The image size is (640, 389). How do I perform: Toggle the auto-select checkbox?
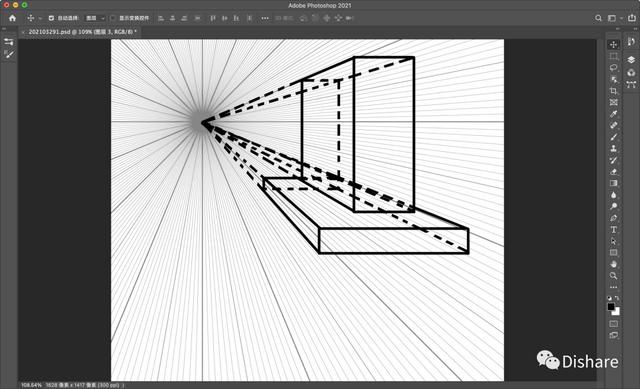coord(51,18)
